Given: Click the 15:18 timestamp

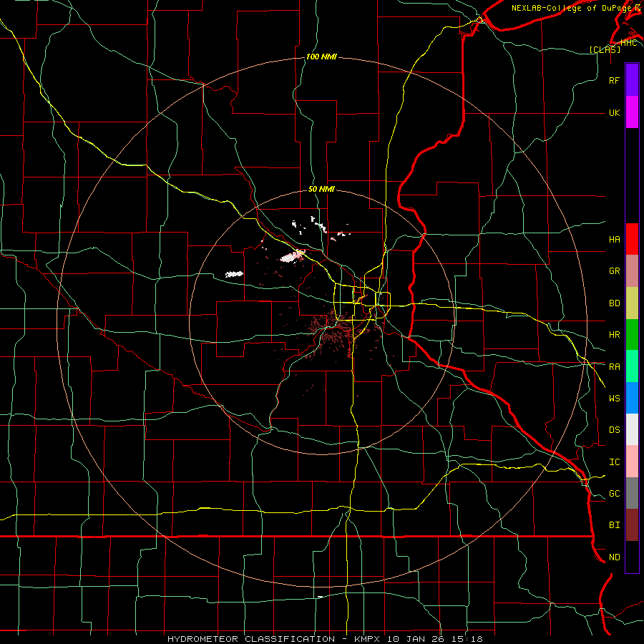Looking at the screenshot, I should pyautogui.click(x=469, y=639).
